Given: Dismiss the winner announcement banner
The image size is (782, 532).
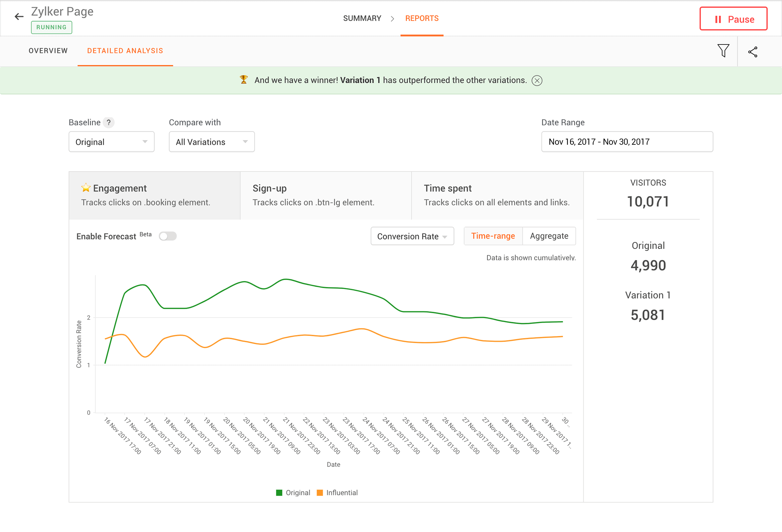Looking at the screenshot, I should 537,81.
